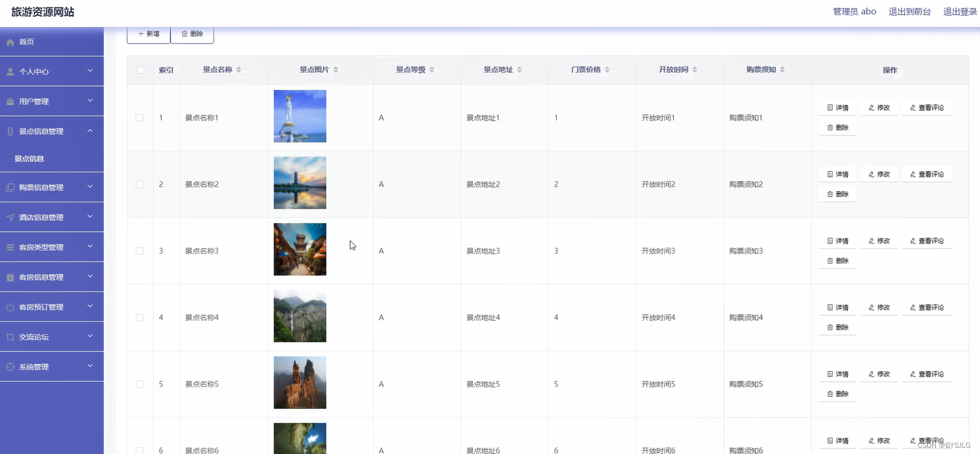Click the crop icon beside 交流论坛

(x=10, y=337)
